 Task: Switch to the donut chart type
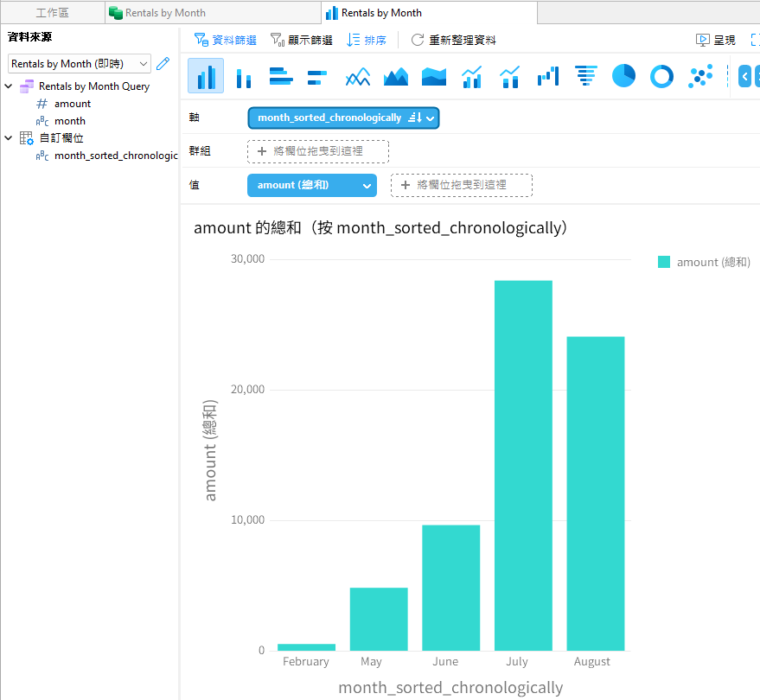[x=661, y=76]
